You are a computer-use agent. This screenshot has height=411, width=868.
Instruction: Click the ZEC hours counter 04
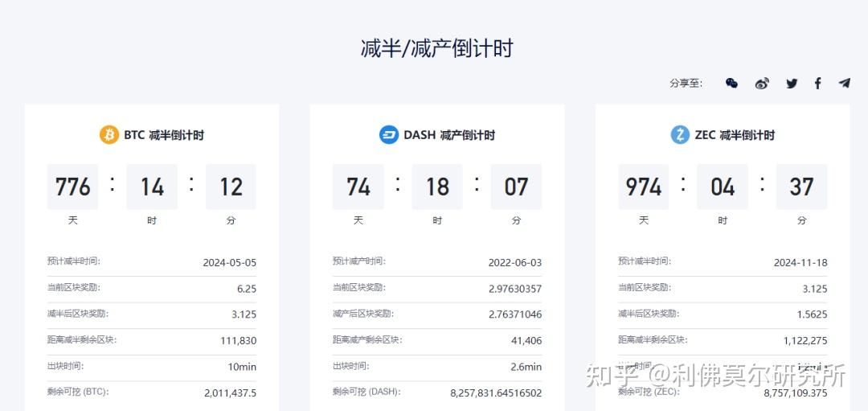tap(723, 187)
